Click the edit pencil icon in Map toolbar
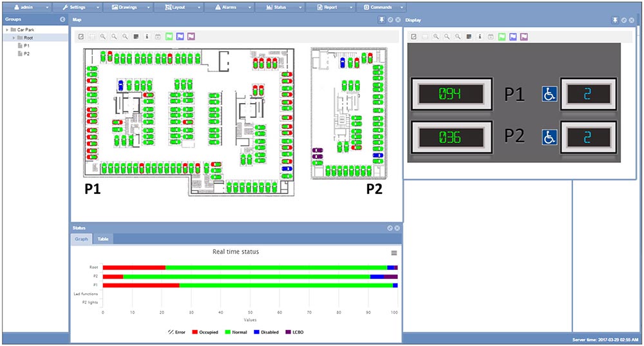The image size is (644, 346). tap(80, 37)
